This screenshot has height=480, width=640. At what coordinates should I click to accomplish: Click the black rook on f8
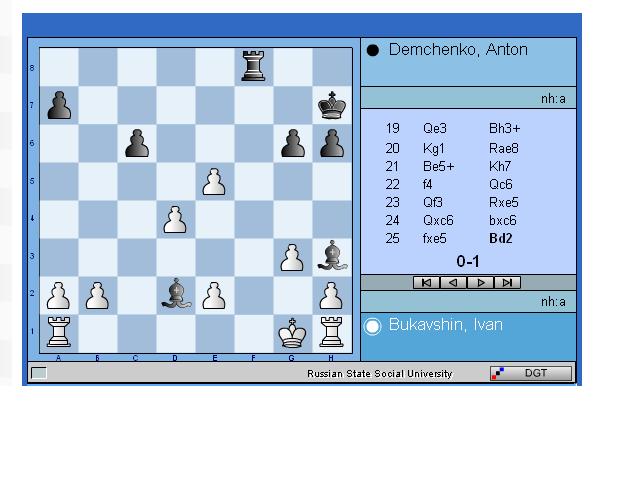point(254,67)
